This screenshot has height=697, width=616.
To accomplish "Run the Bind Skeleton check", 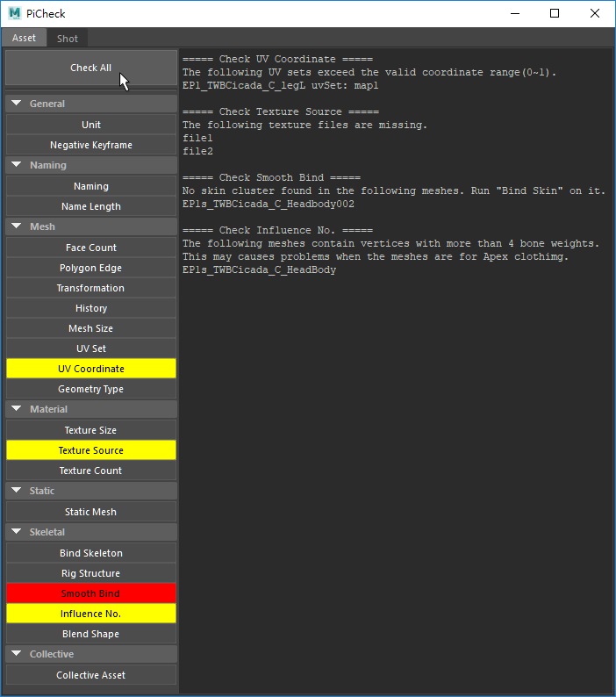I will (91, 553).
